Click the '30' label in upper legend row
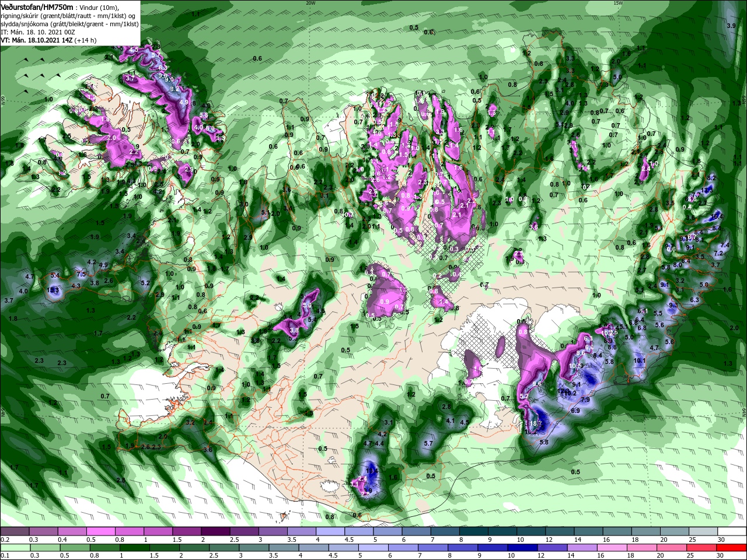The image size is (747, 560). [x=721, y=540]
